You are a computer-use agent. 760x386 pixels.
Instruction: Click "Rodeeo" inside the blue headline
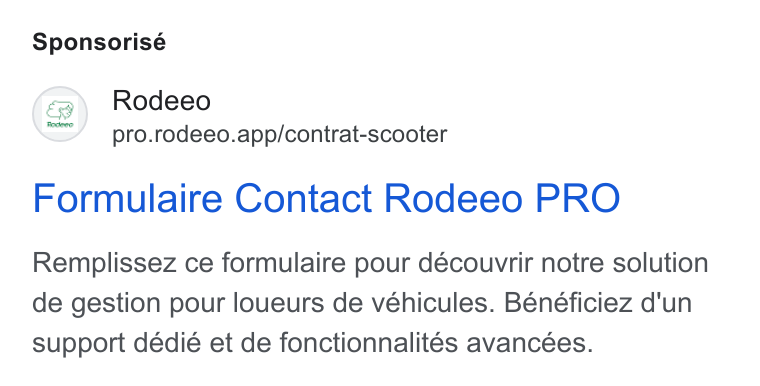tap(453, 198)
